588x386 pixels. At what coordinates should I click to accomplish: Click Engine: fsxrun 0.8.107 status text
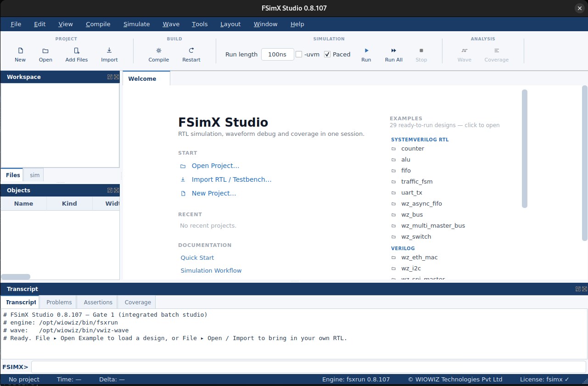pos(356,380)
